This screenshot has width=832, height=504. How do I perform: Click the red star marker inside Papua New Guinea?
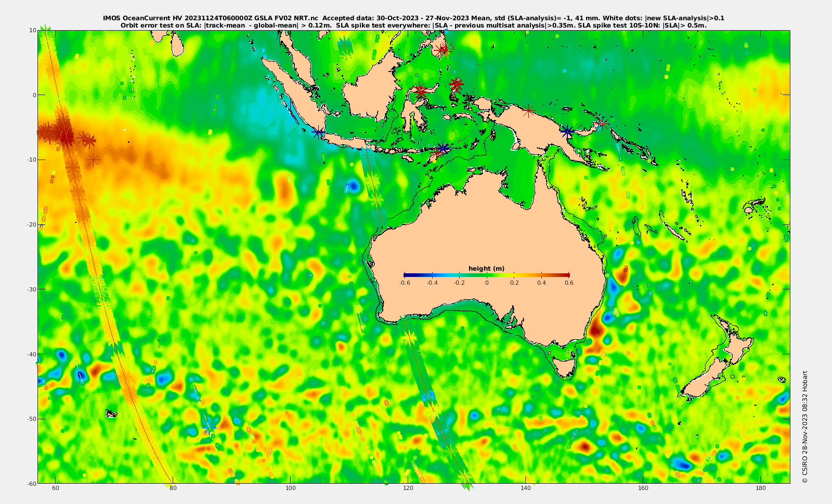tap(528, 111)
